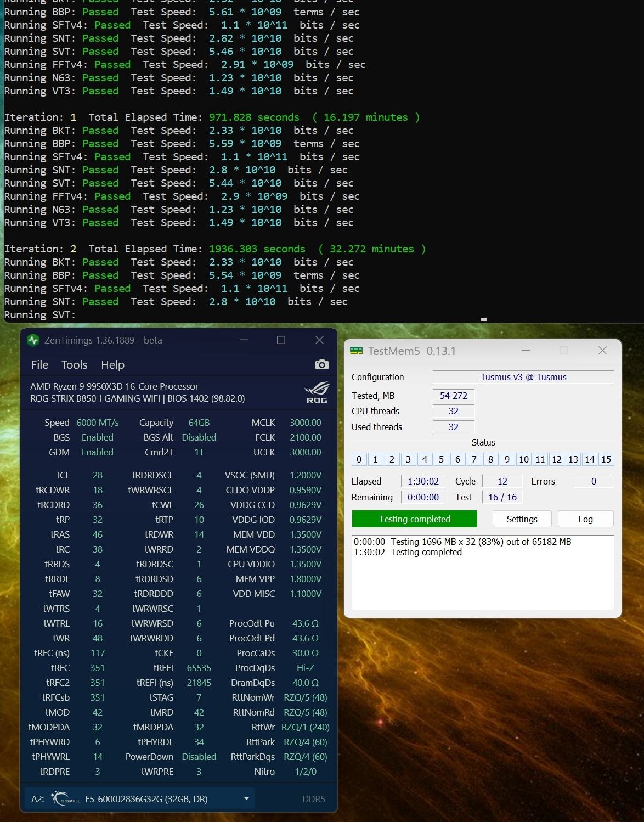644x822 pixels.
Task: Click the 64GB Capacity value
Action: tap(199, 423)
